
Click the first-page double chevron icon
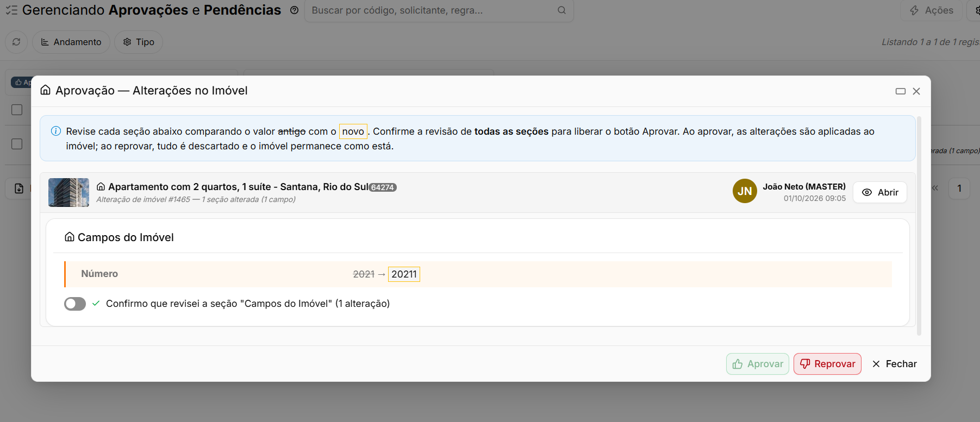pos(935,188)
